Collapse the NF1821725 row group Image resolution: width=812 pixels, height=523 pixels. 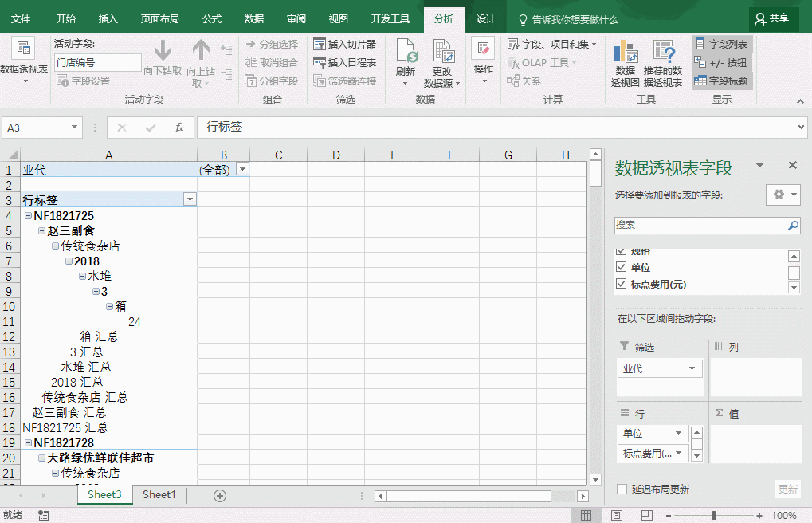pos(28,216)
